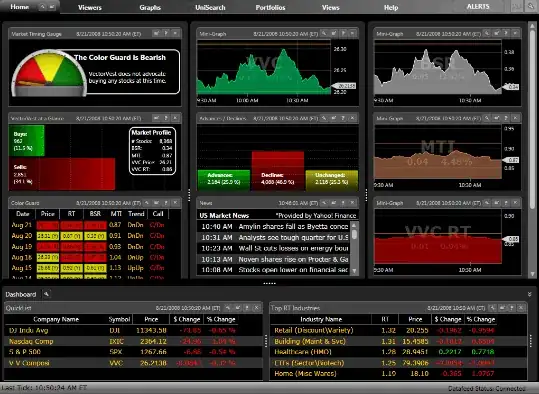This screenshot has height=394, width=539.
Task: Open the Graphs menu
Action: [x=150, y=8]
